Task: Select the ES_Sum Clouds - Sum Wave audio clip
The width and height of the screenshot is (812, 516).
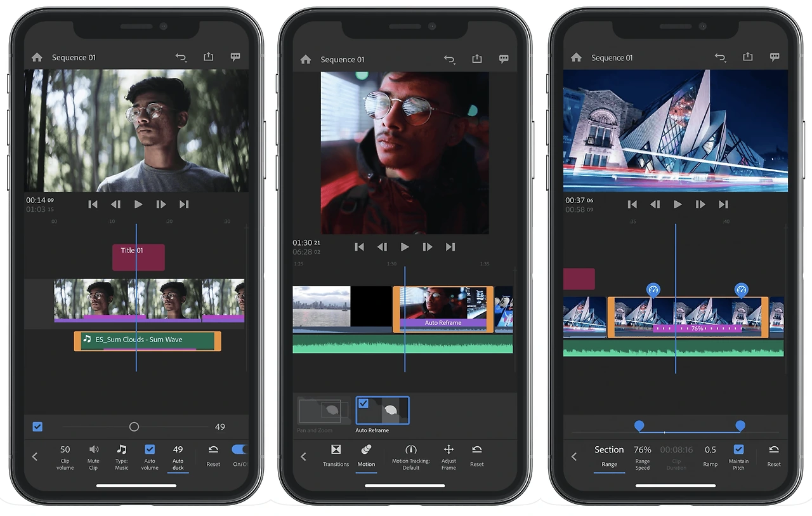Action: (148, 341)
